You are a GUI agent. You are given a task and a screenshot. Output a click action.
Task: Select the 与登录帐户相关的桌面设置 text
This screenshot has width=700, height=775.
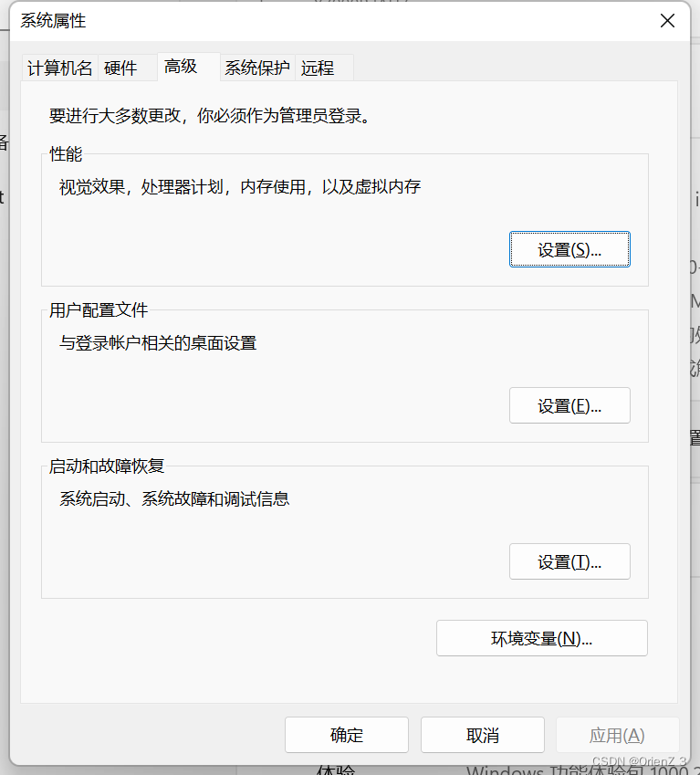(158, 343)
